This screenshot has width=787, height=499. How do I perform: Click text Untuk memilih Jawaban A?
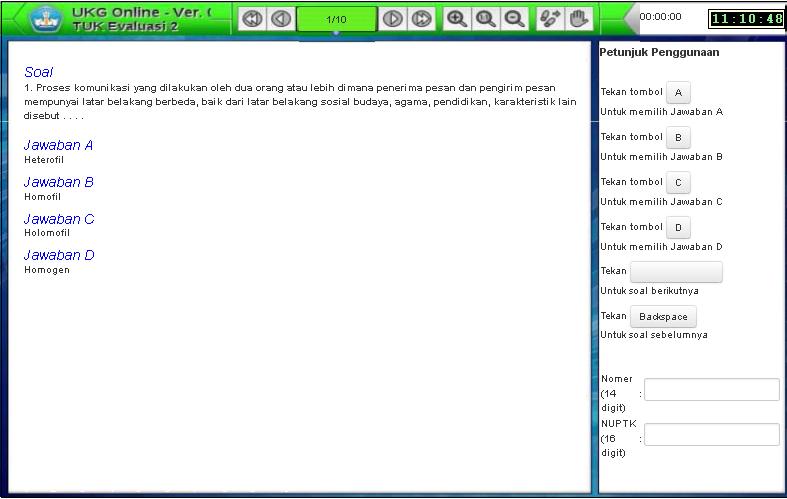tap(662, 112)
